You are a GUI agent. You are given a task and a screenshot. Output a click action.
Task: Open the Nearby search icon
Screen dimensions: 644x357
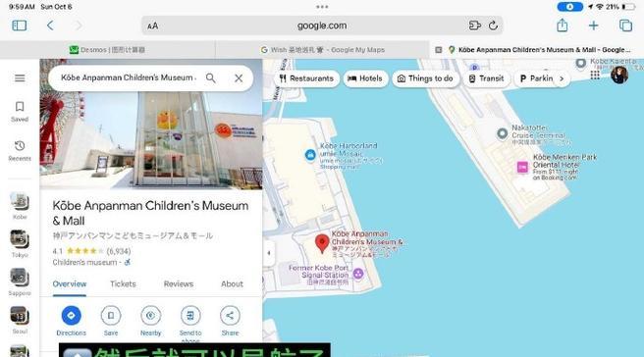[151, 315]
